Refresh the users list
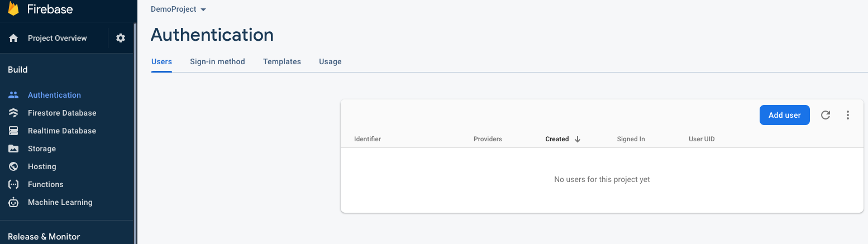The height and width of the screenshot is (244, 868). tap(826, 115)
